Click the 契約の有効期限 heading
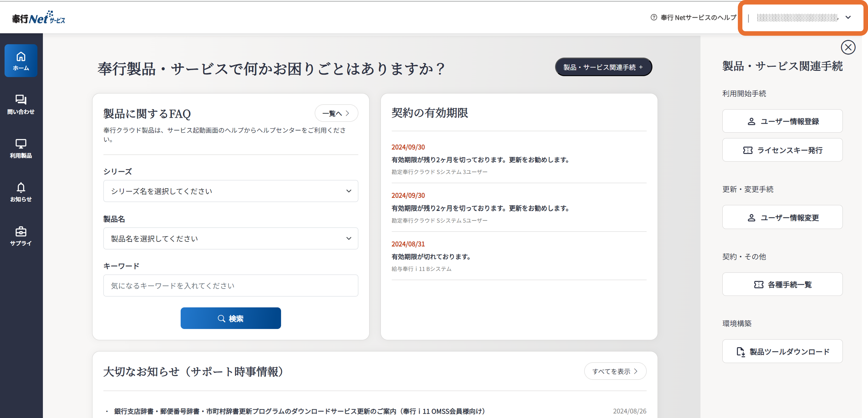This screenshot has width=868, height=418. 430,113
